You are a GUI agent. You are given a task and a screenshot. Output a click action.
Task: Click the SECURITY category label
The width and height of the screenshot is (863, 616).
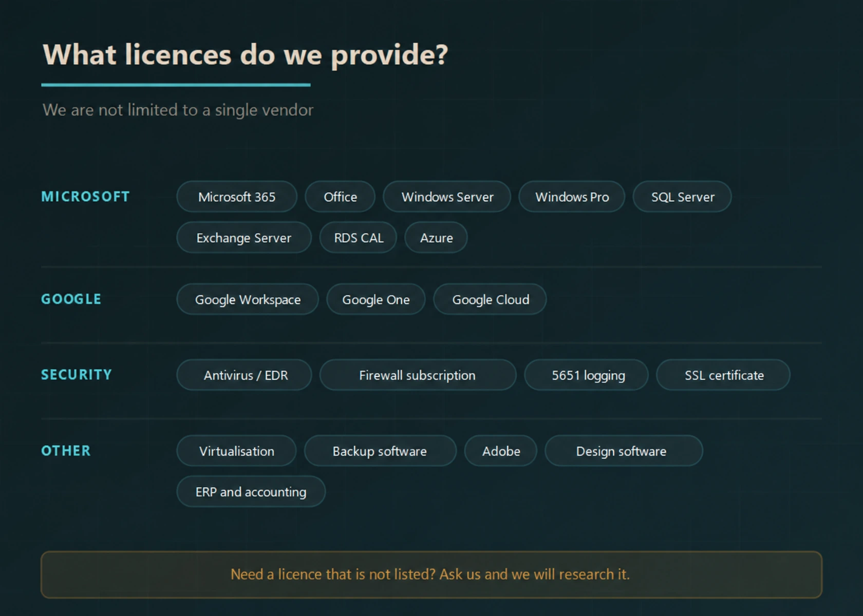(77, 375)
